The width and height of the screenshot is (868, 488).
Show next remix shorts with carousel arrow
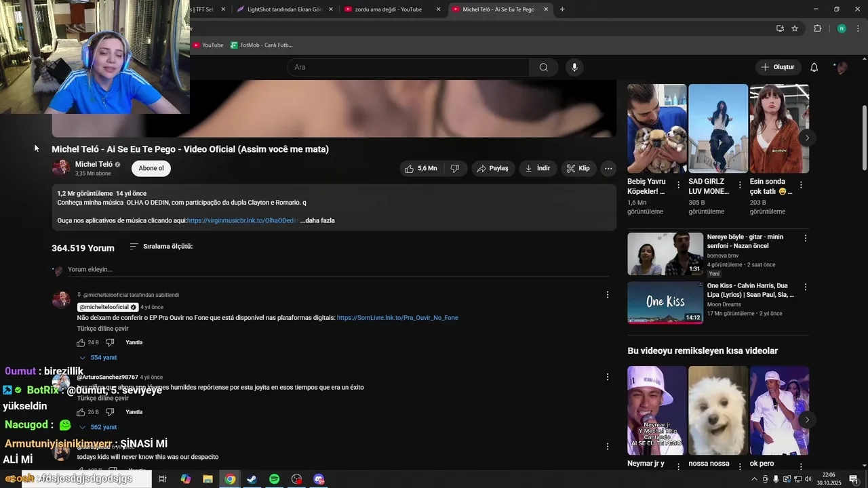pos(807,420)
